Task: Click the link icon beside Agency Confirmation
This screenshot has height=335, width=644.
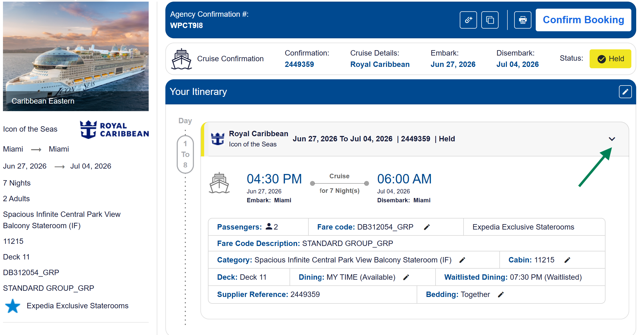Action: click(x=468, y=20)
